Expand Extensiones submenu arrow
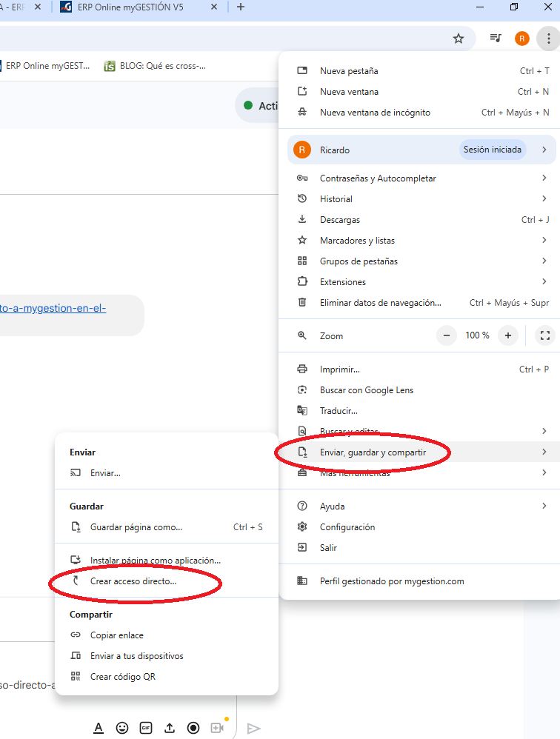Viewport: 560px width, 739px height. 544,281
